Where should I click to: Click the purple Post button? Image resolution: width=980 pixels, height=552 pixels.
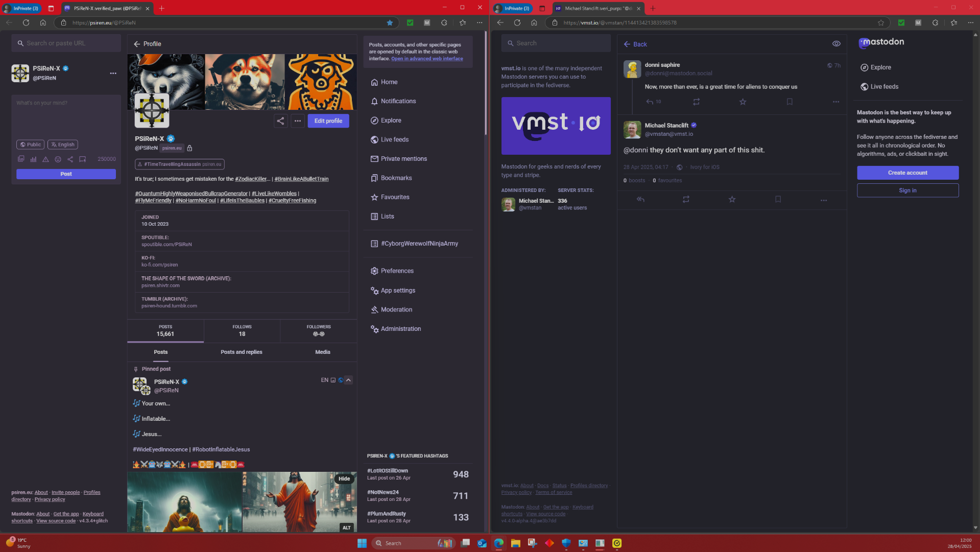pos(66,174)
